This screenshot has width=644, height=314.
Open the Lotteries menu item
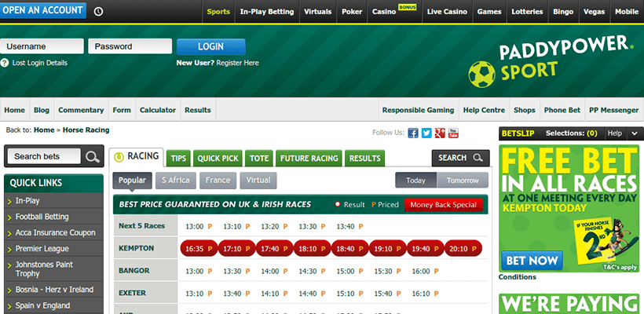click(x=527, y=12)
